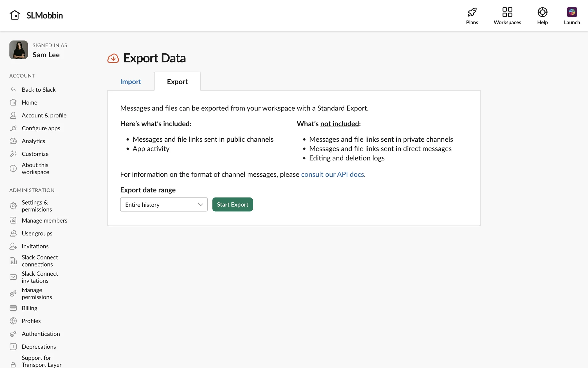The height and width of the screenshot is (368, 588).
Task: Switch to the Import tab
Action: pyautogui.click(x=130, y=82)
